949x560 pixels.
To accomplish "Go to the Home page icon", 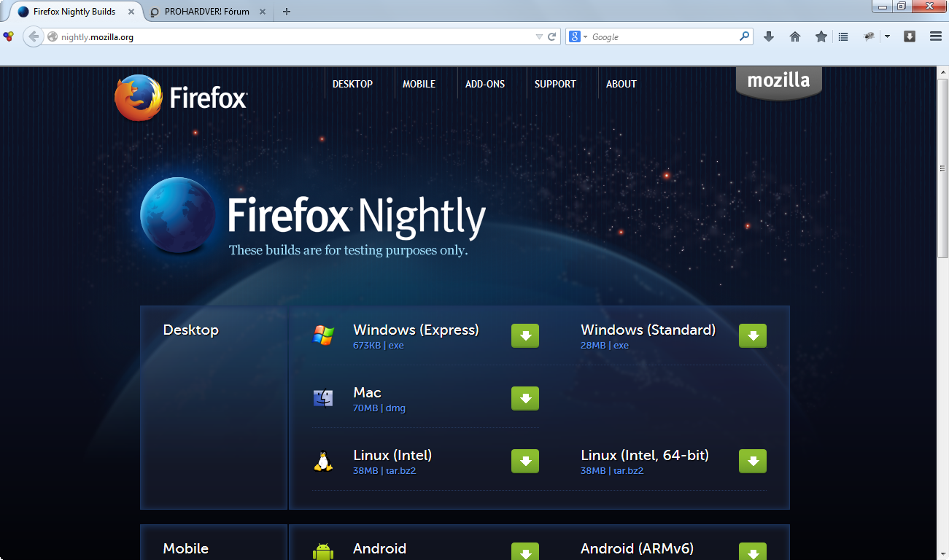I will pos(795,36).
